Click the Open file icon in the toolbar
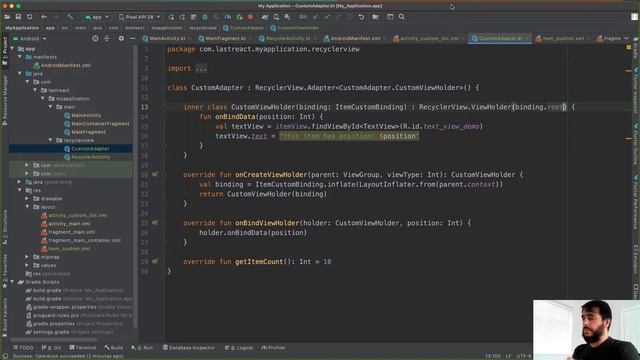Viewport: 640px width, 360px height. coord(7,17)
